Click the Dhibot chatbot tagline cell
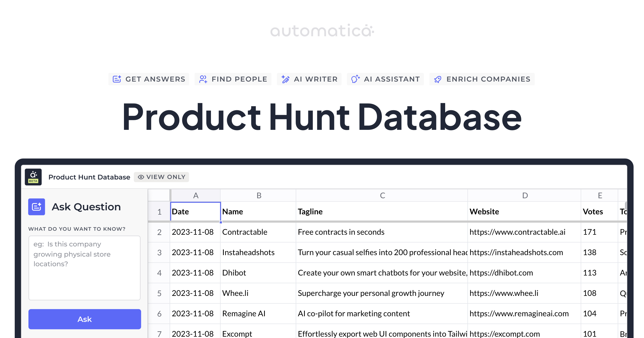The width and height of the screenshot is (644, 338). (x=382, y=273)
